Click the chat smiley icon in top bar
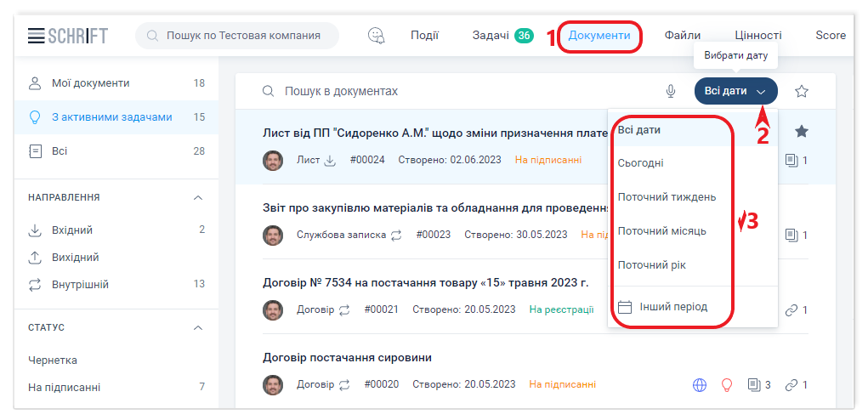The height and width of the screenshot is (420, 868). pos(376,36)
